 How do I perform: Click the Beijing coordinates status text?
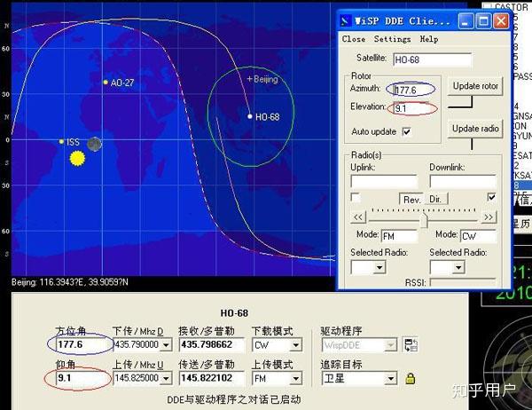(x=70, y=282)
